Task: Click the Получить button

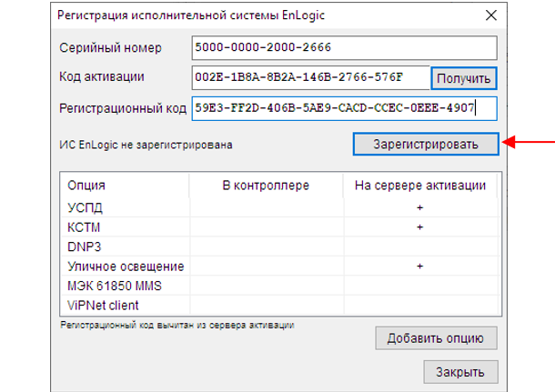Action: (464, 78)
